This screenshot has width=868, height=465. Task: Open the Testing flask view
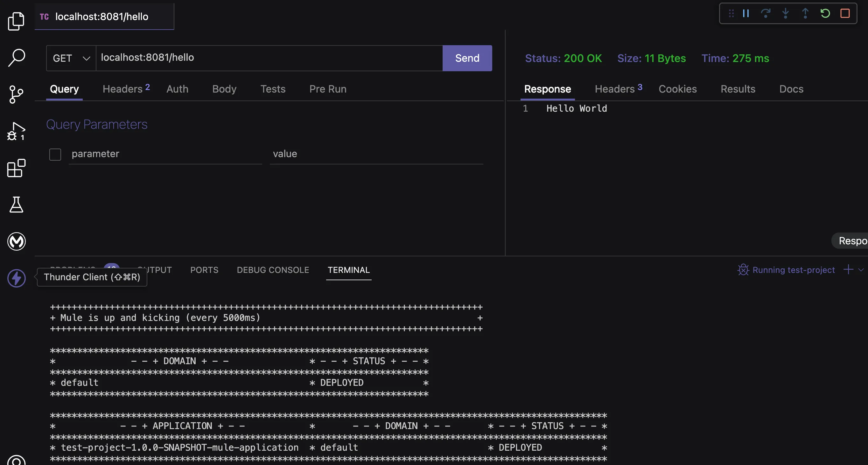(x=16, y=205)
